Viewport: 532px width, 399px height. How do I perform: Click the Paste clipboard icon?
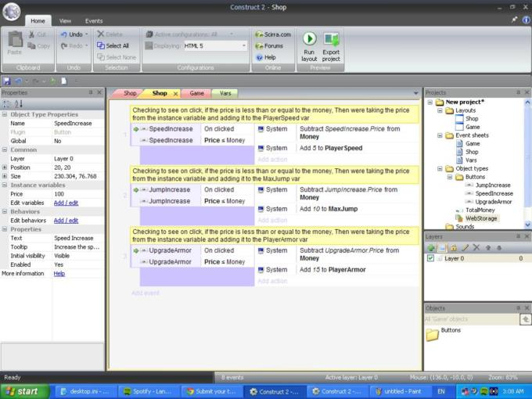(15, 39)
